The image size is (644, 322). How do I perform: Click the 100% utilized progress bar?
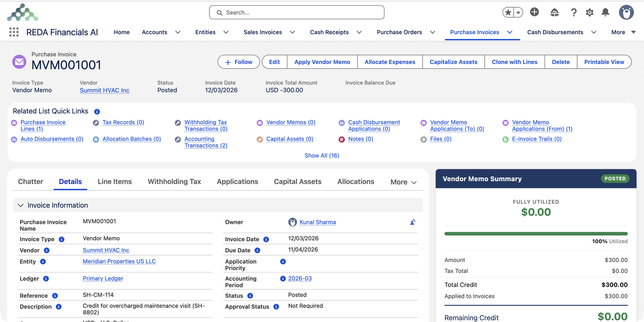click(x=536, y=233)
